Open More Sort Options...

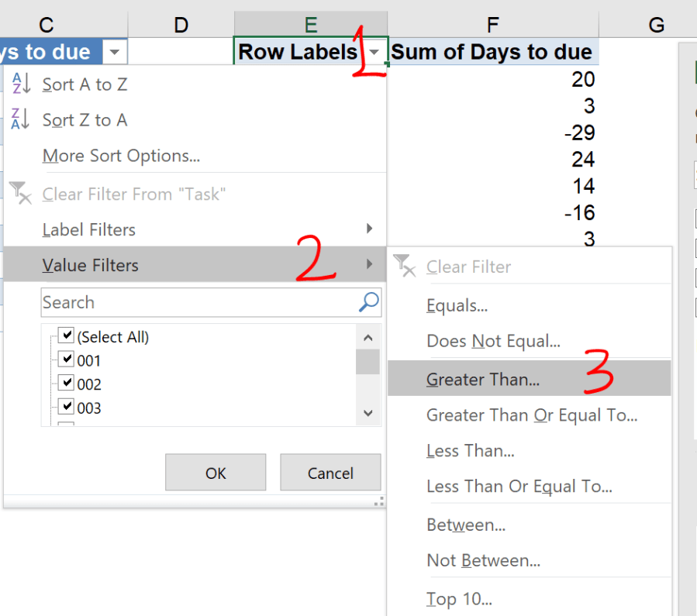(x=121, y=156)
